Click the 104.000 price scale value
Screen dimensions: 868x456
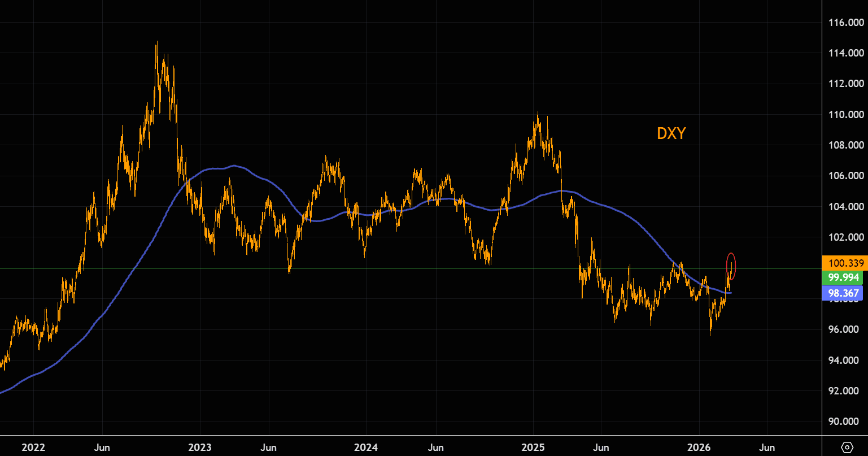(x=845, y=207)
